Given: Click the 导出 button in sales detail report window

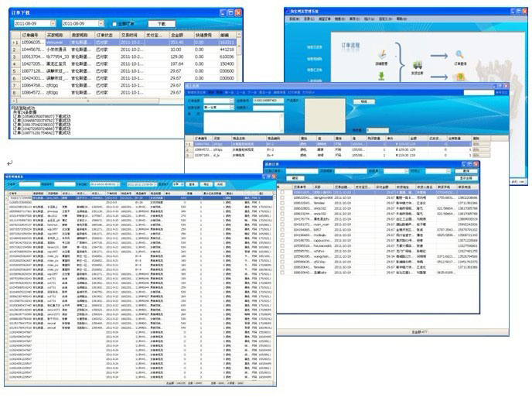Looking at the screenshot, I should click(206, 184).
